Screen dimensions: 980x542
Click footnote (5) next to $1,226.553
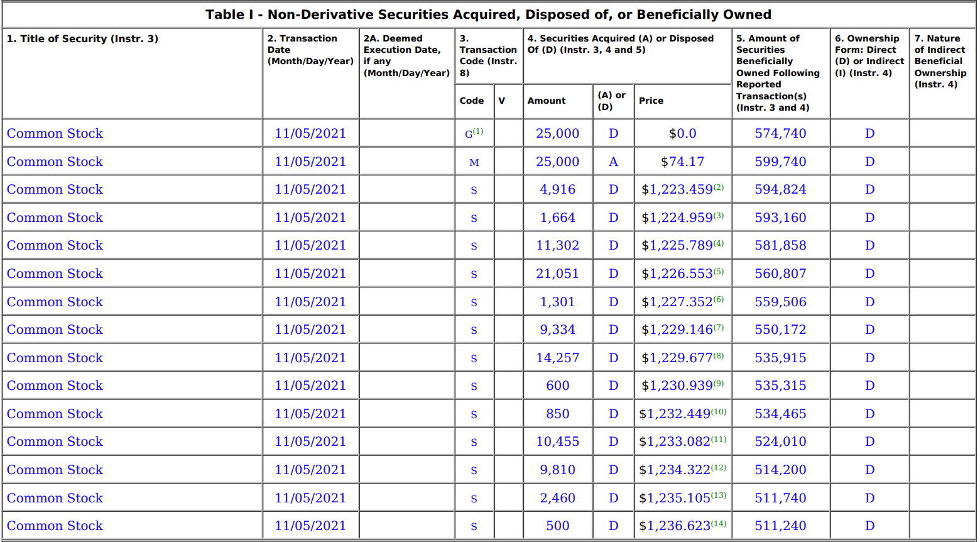coord(719,272)
